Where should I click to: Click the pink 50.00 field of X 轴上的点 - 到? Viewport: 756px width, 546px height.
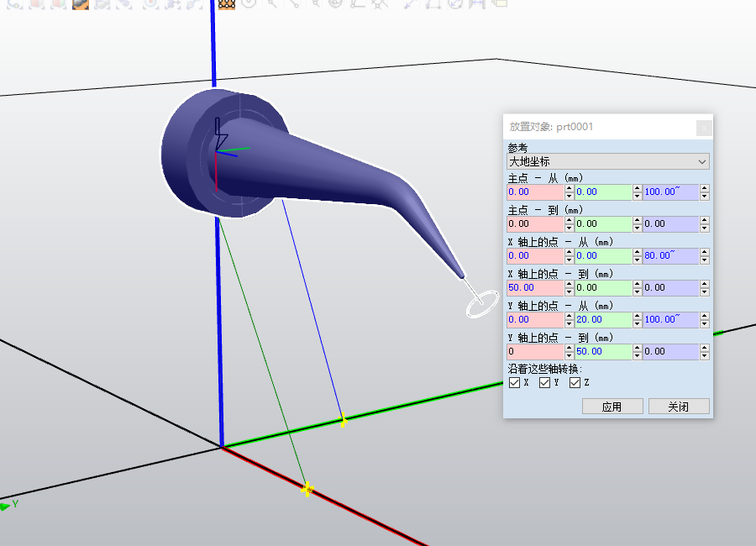click(535, 287)
